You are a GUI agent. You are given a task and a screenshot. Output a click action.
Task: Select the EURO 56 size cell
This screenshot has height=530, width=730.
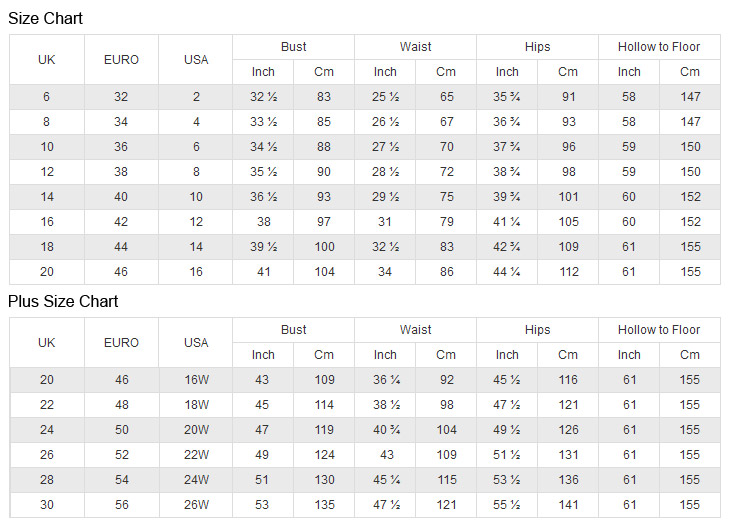[x=121, y=505]
